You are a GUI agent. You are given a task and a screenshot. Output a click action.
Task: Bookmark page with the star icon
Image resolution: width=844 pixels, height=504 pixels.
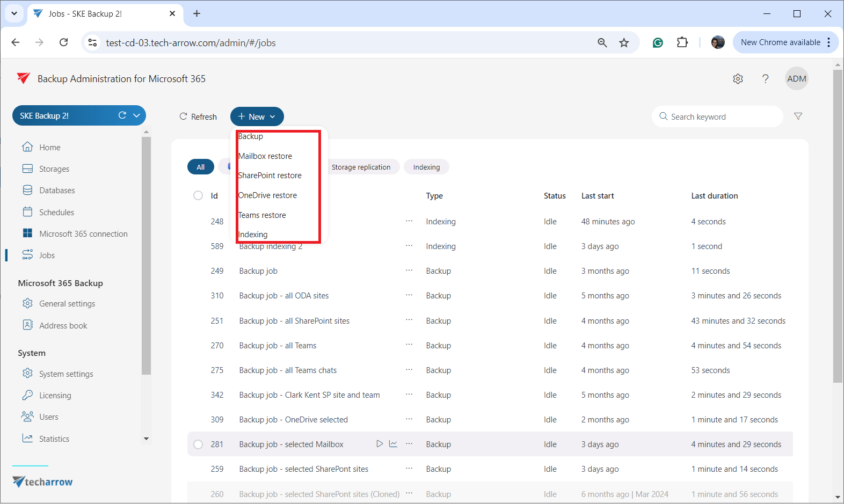624,43
